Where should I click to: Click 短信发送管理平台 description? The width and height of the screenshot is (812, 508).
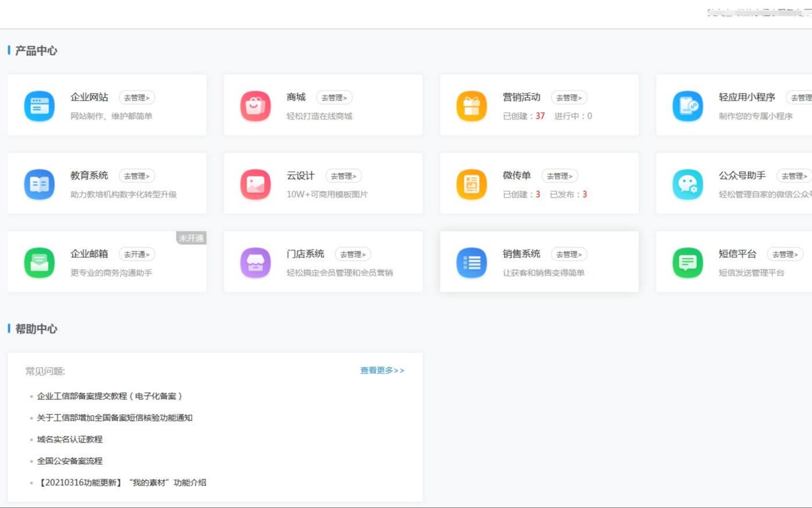click(752, 273)
